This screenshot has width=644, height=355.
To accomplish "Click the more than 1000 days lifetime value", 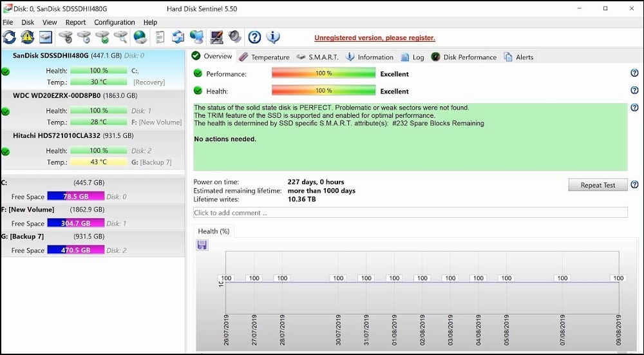I will [x=321, y=191].
